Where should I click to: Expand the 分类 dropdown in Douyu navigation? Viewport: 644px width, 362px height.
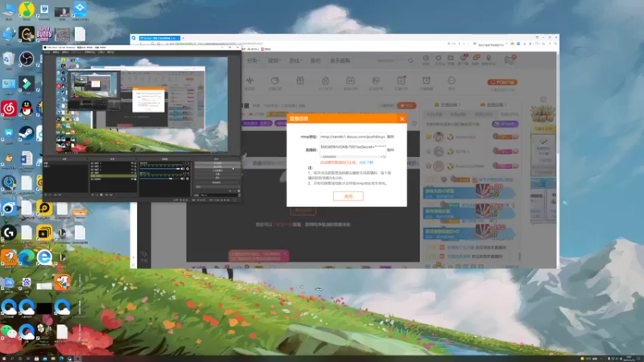253,60
